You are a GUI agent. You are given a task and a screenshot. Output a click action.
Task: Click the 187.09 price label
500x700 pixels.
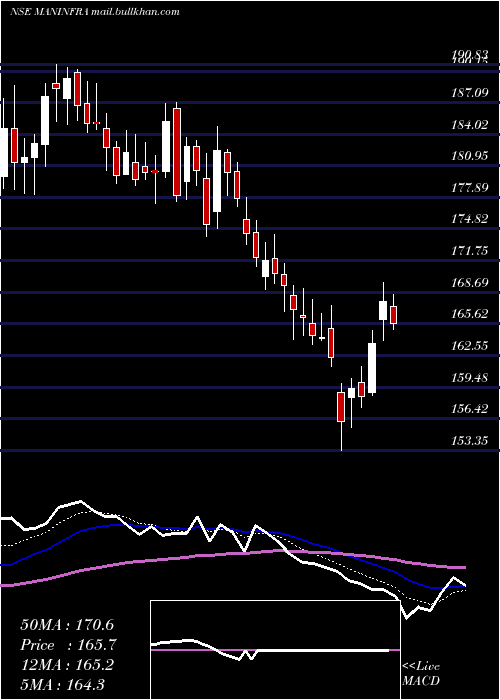pyautogui.click(x=469, y=93)
